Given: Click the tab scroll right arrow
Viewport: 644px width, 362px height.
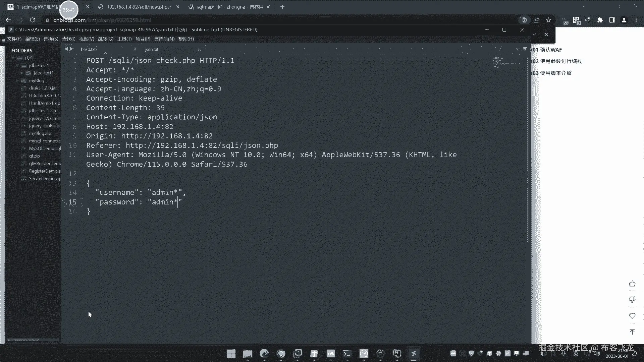Looking at the screenshot, I should click(71, 49).
